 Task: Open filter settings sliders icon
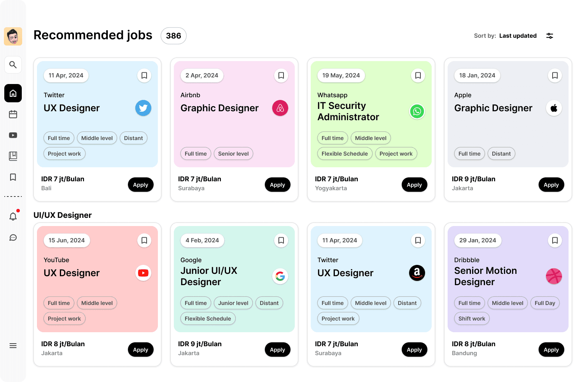[x=549, y=36]
